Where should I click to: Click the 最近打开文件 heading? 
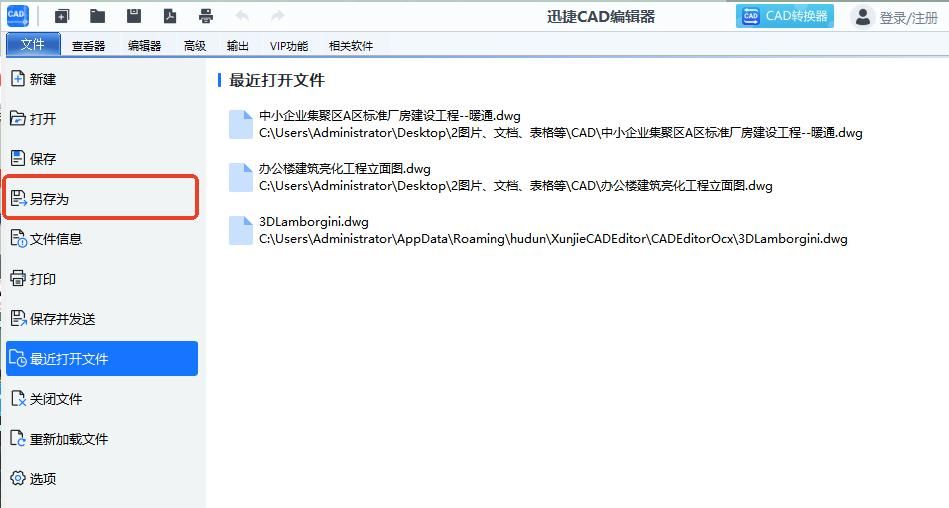[277, 80]
